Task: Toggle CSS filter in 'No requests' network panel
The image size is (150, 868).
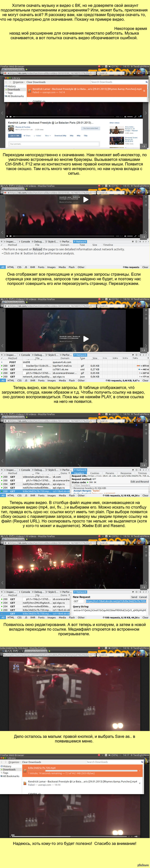Action: 19,267
